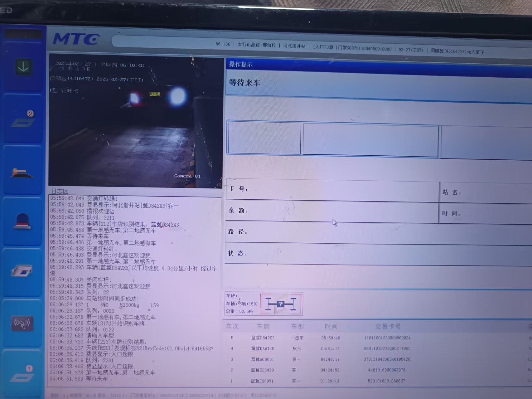
Task: Click the vehicle axle diagram with question mark
Action: [x=281, y=304]
